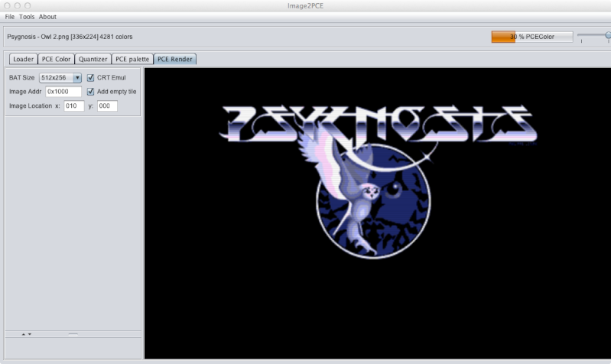Click the rendered Psygnosis owl image
Viewport: 611px width, 364px height.
(x=378, y=180)
